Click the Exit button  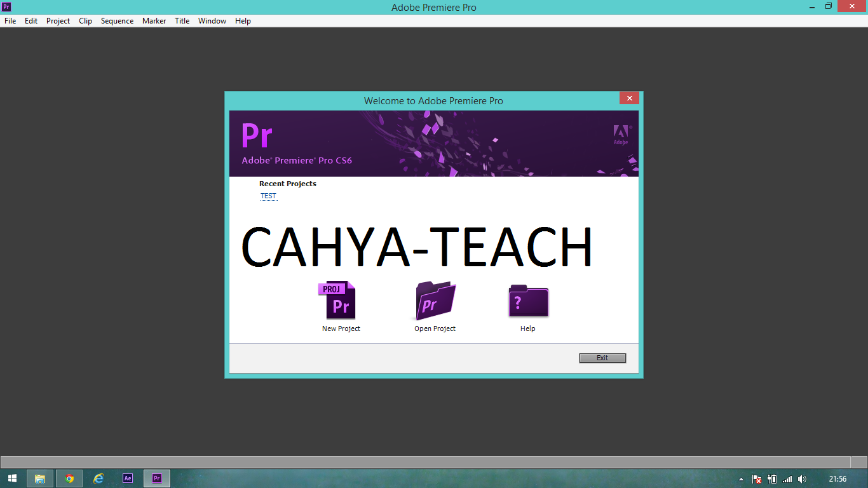602,358
